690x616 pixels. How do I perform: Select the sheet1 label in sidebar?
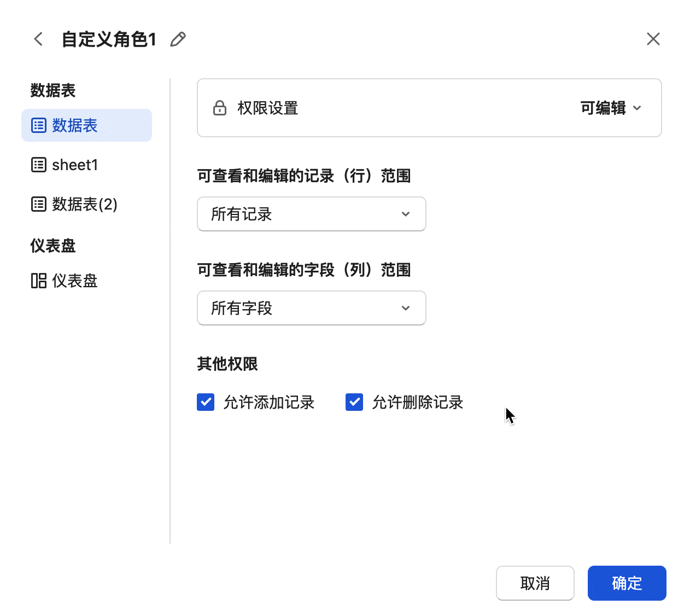point(75,165)
